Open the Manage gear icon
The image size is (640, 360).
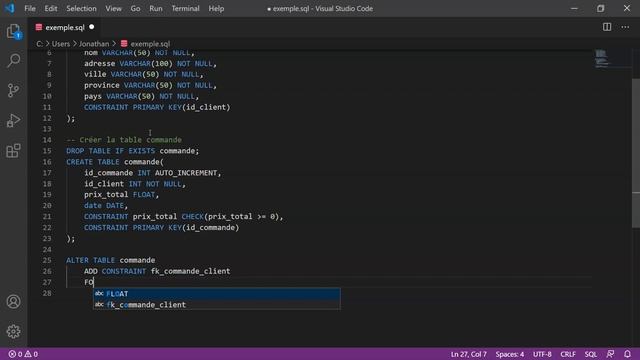tap(13, 331)
